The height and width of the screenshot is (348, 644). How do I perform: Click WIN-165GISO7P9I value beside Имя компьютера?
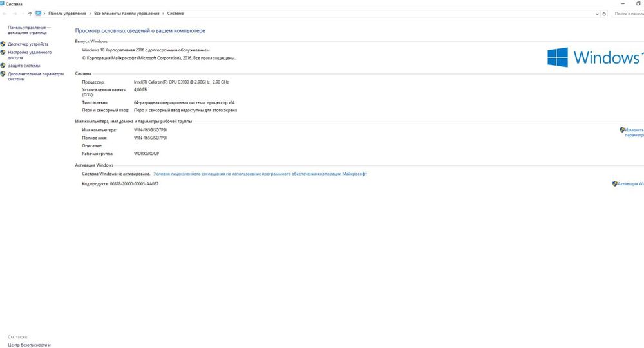[150, 130]
